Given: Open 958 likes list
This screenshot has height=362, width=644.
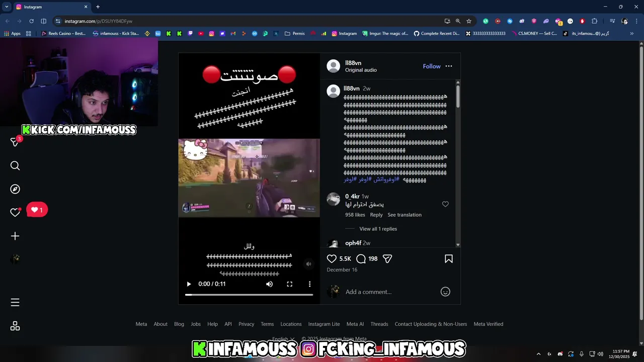Looking at the screenshot, I should point(355,215).
